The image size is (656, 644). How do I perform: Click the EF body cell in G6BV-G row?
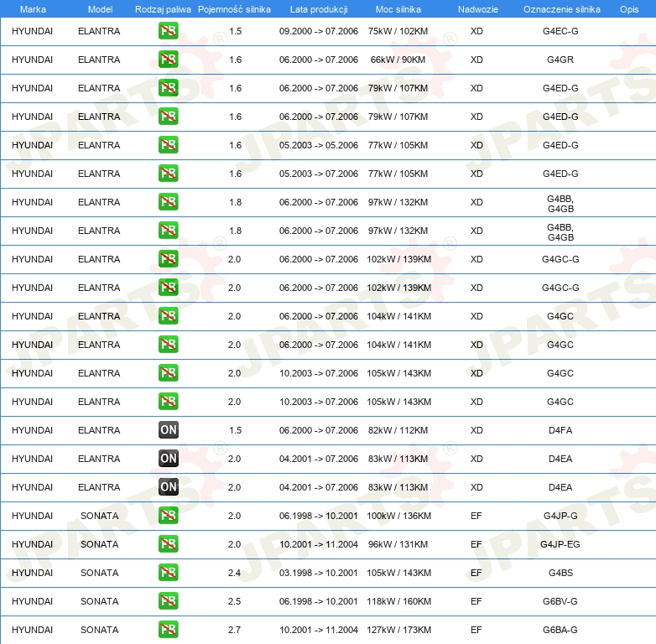[x=476, y=601]
